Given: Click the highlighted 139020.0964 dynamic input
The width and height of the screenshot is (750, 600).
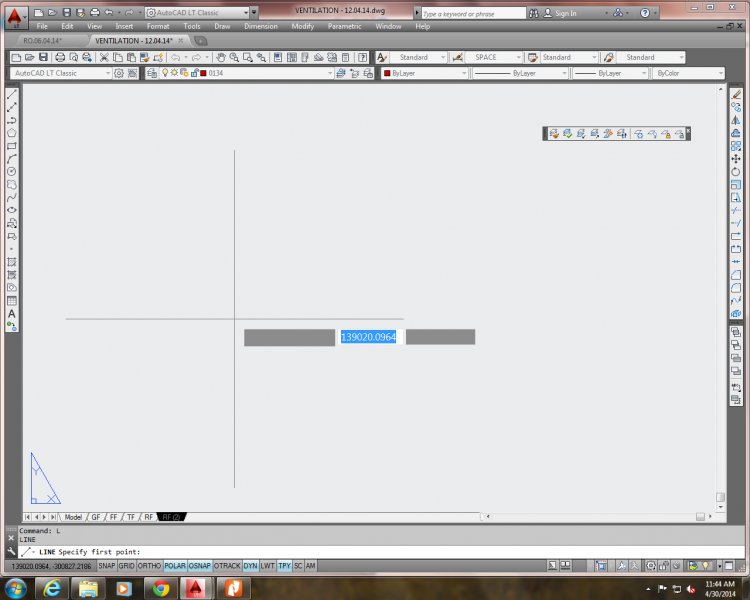Looking at the screenshot, I should pos(368,337).
